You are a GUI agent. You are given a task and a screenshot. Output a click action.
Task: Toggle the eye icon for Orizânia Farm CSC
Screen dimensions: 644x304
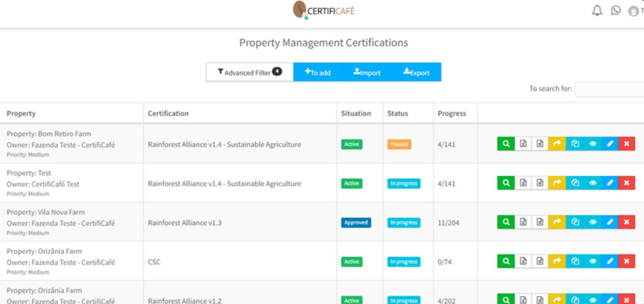pyautogui.click(x=592, y=261)
